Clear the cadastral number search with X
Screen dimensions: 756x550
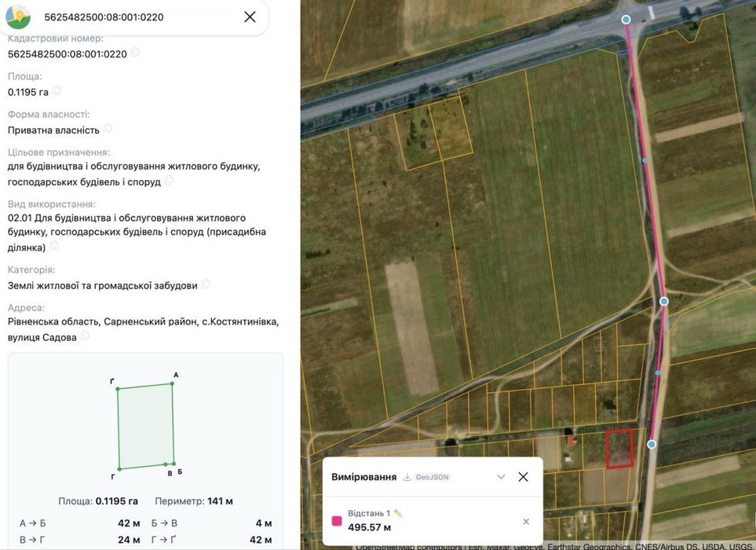click(250, 16)
